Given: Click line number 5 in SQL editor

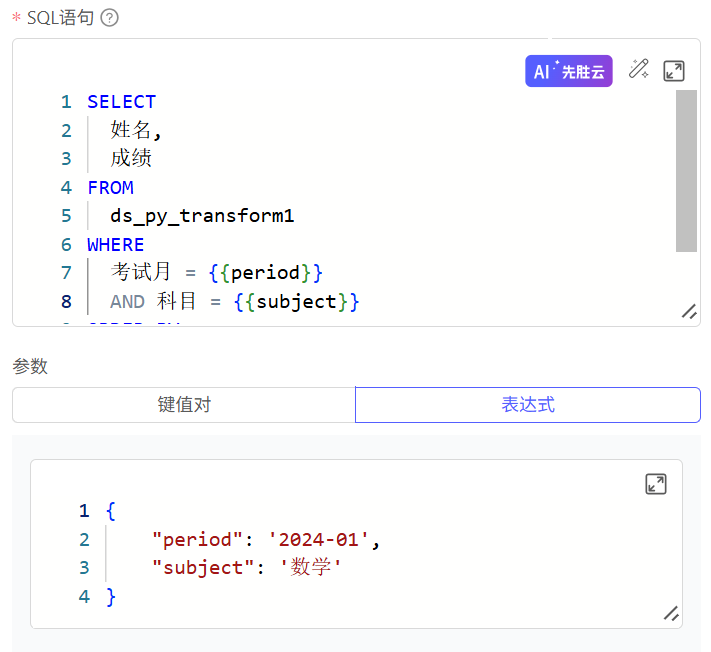Looking at the screenshot, I should (66, 216).
